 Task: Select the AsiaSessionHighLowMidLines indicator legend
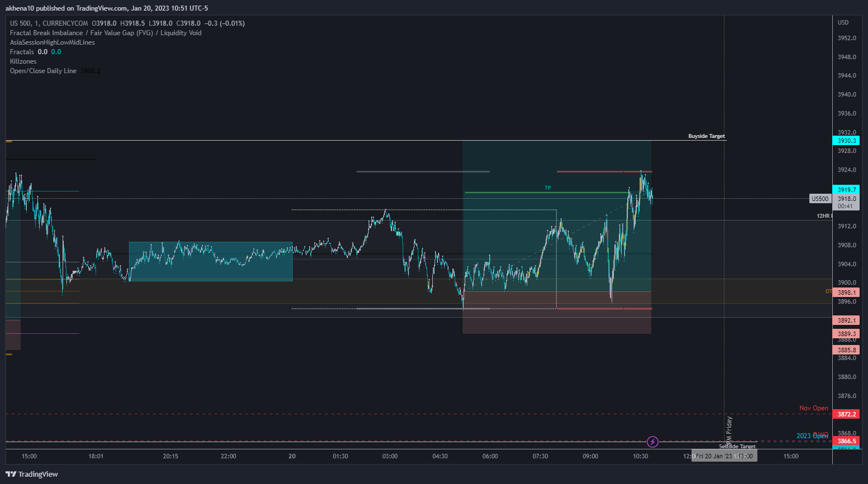(x=53, y=42)
